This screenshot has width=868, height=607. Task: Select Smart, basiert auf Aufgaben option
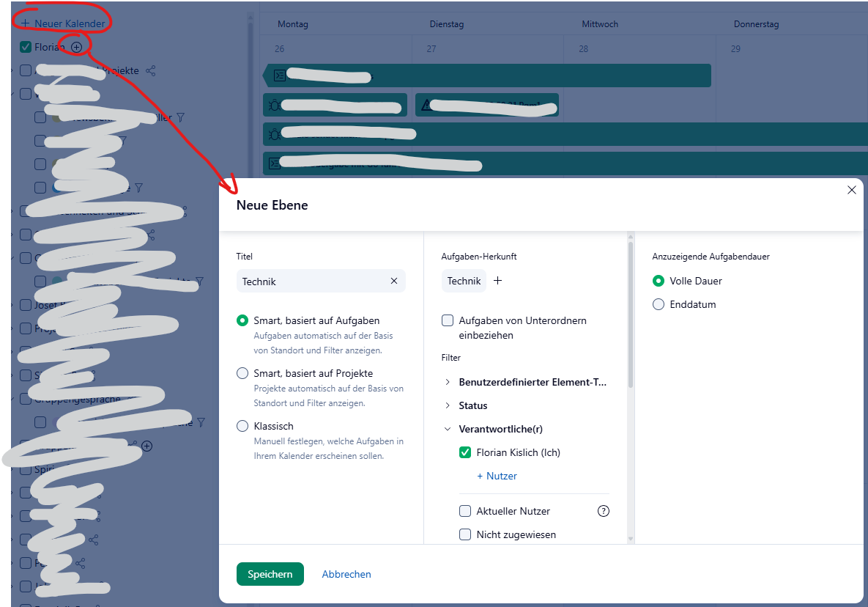click(242, 320)
